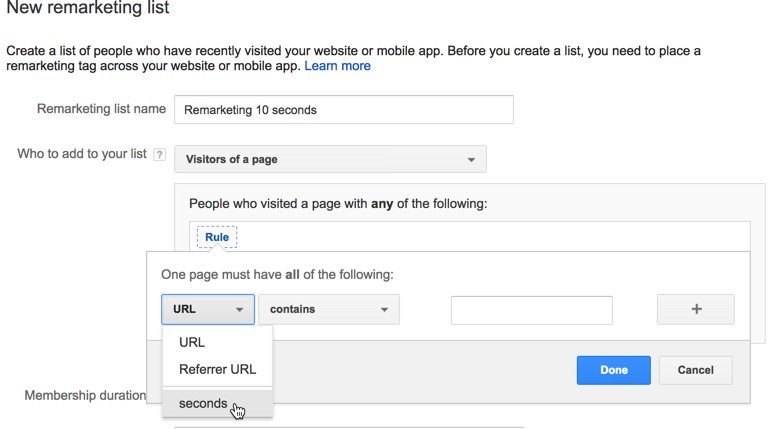Screen dimensions: 779x429
Task: Click the empty rule value text field
Action: (532, 310)
